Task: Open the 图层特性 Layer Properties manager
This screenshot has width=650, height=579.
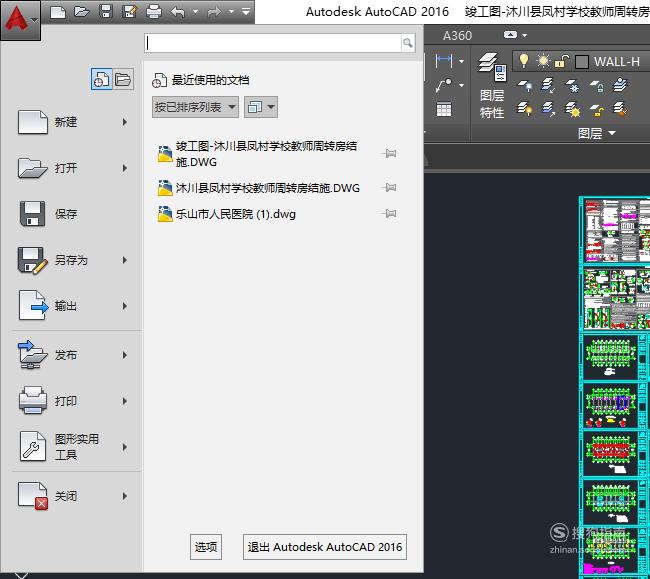Action: pyautogui.click(x=492, y=85)
